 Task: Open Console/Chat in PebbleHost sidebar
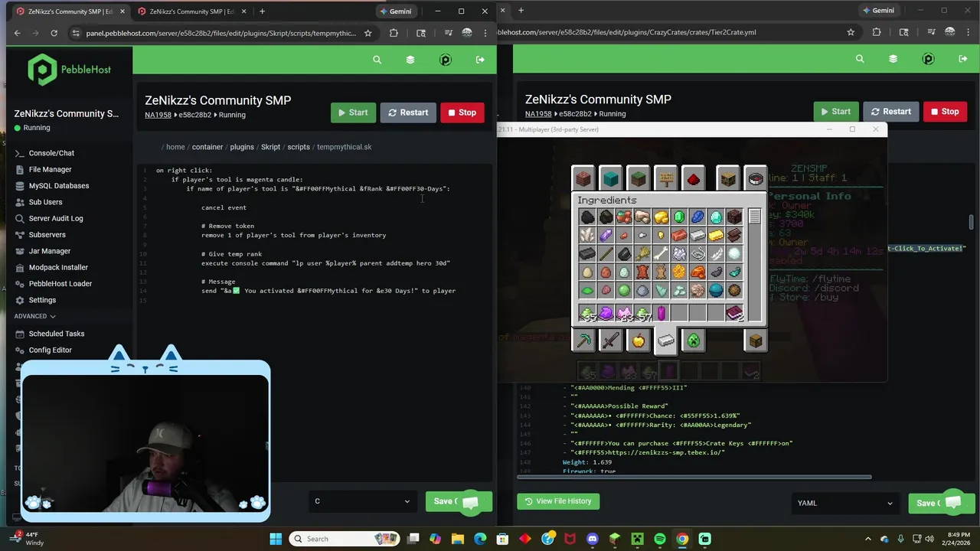tap(51, 153)
